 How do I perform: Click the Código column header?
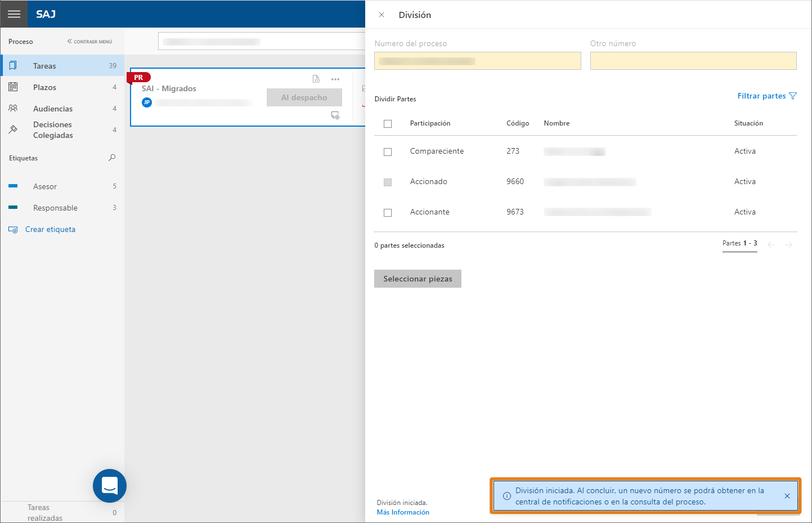tap(518, 123)
